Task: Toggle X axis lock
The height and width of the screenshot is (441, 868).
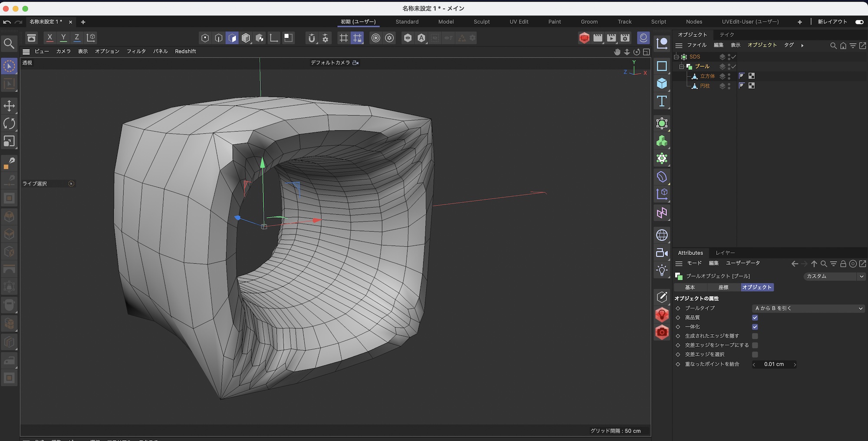Action: click(50, 38)
